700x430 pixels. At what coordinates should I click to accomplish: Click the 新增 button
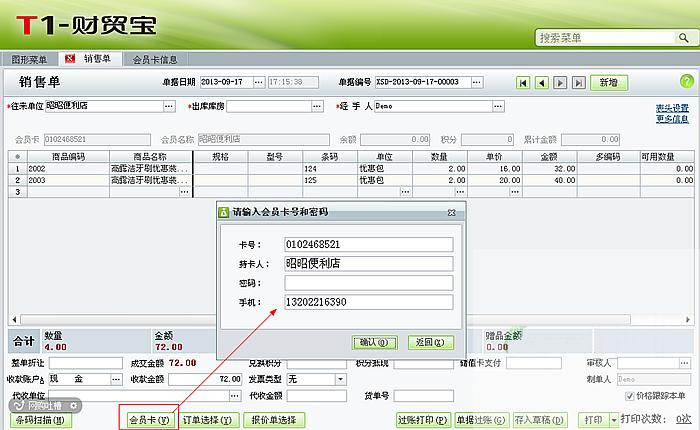coord(609,83)
